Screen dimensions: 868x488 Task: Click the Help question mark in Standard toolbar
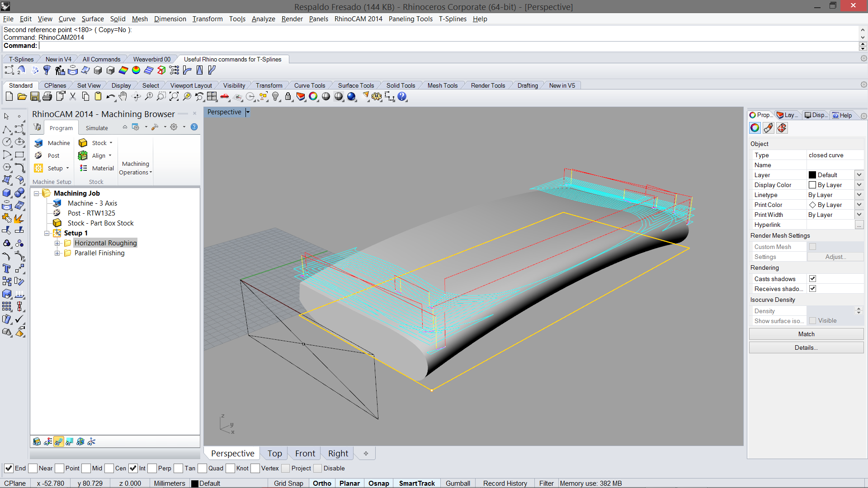pyautogui.click(x=402, y=96)
